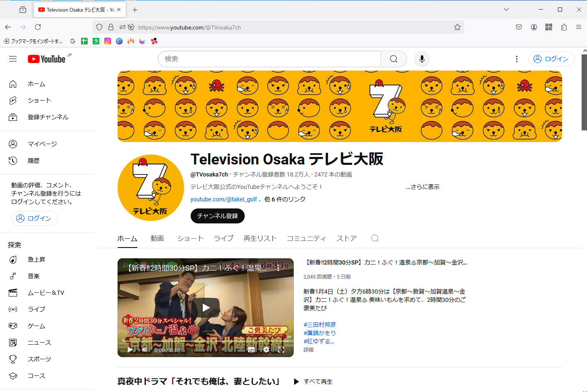Open the YouTube settings three-dot menu
Image resolution: width=587 pixels, height=392 pixels.
pyautogui.click(x=517, y=59)
